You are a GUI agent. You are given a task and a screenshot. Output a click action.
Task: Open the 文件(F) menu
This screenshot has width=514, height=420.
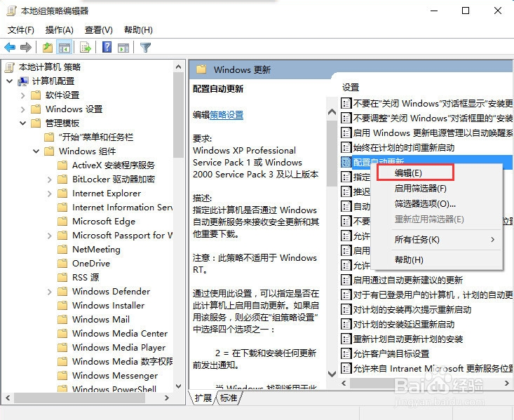[20, 30]
